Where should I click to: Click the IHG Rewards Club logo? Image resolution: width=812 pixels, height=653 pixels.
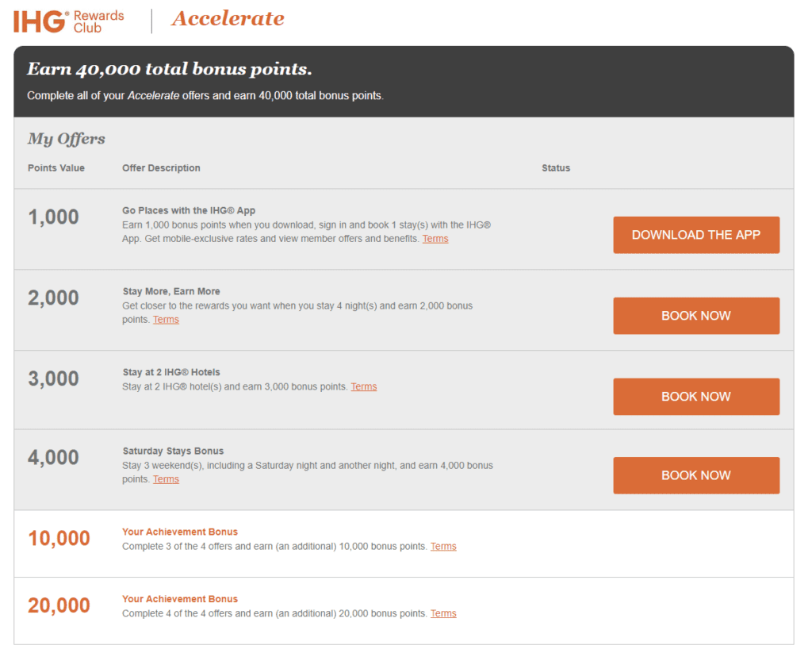pos(69,21)
